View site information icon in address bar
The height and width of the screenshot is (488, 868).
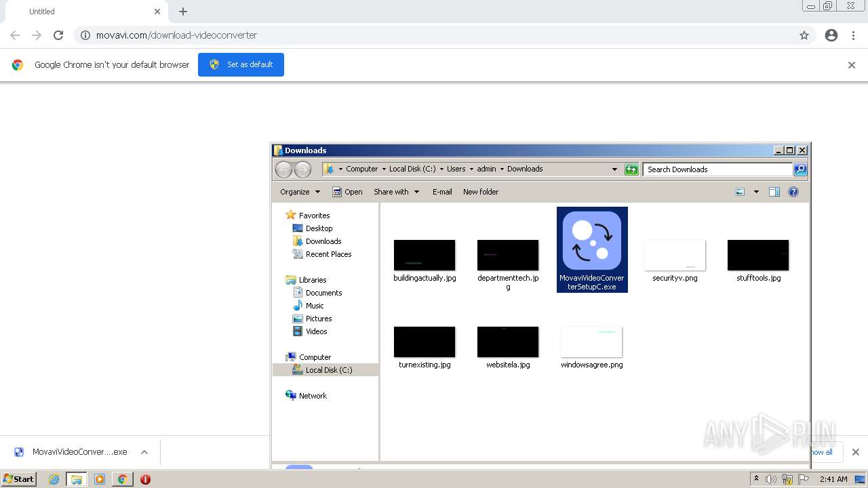(85, 35)
